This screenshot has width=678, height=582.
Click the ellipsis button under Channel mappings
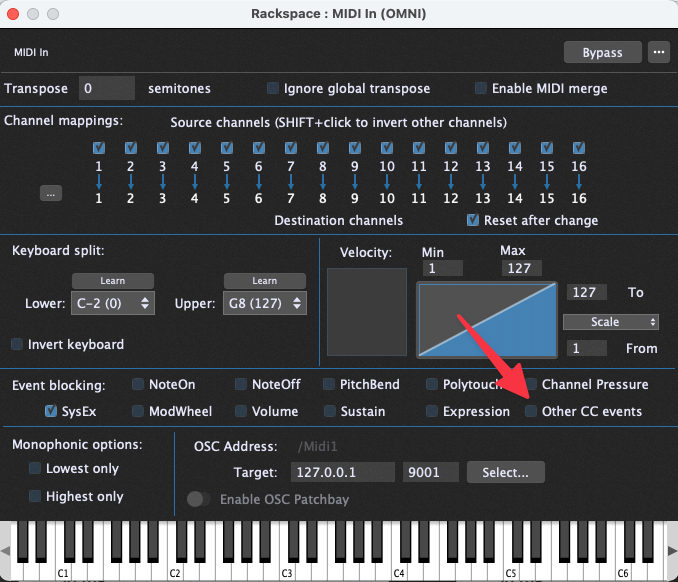pos(51,193)
